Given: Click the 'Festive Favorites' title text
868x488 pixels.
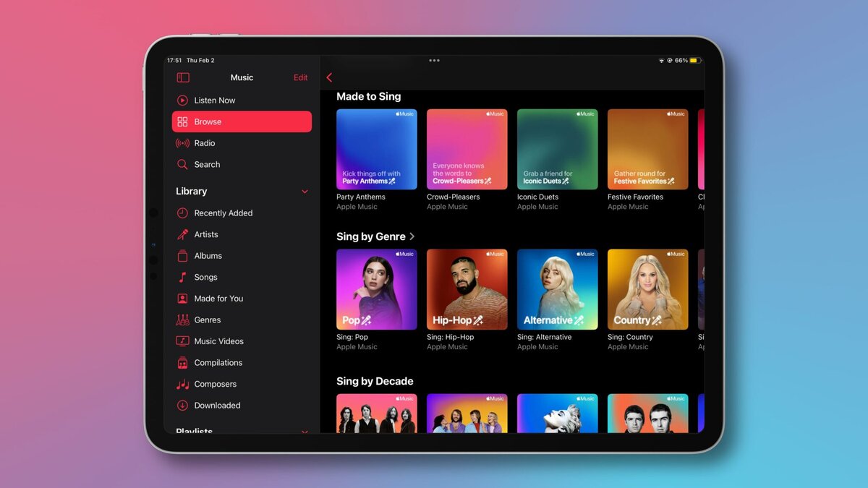Looking at the screenshot, I should click(x=635, y=197).
